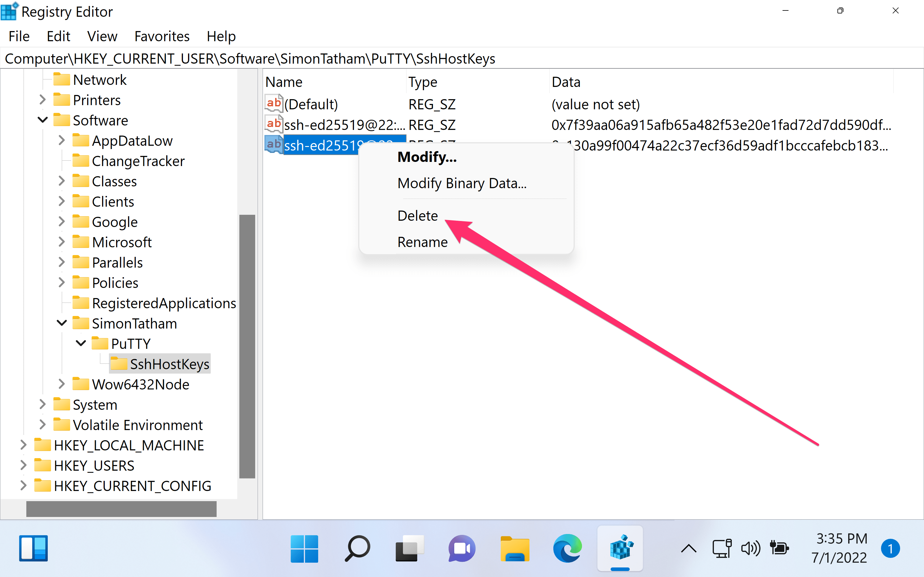This screenshot has width=924, height=577.
Task: Collapse the Software tree node
Action: point(42,119)
